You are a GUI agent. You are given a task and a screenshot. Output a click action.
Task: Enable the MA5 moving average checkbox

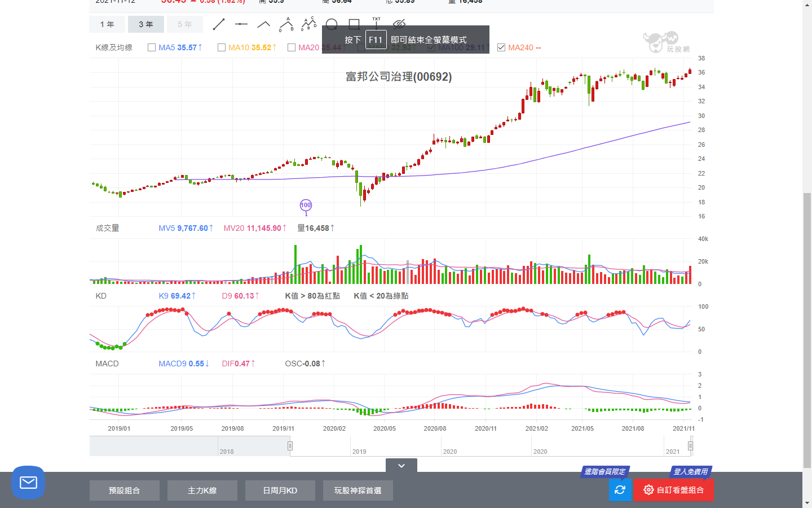point(152,47)
